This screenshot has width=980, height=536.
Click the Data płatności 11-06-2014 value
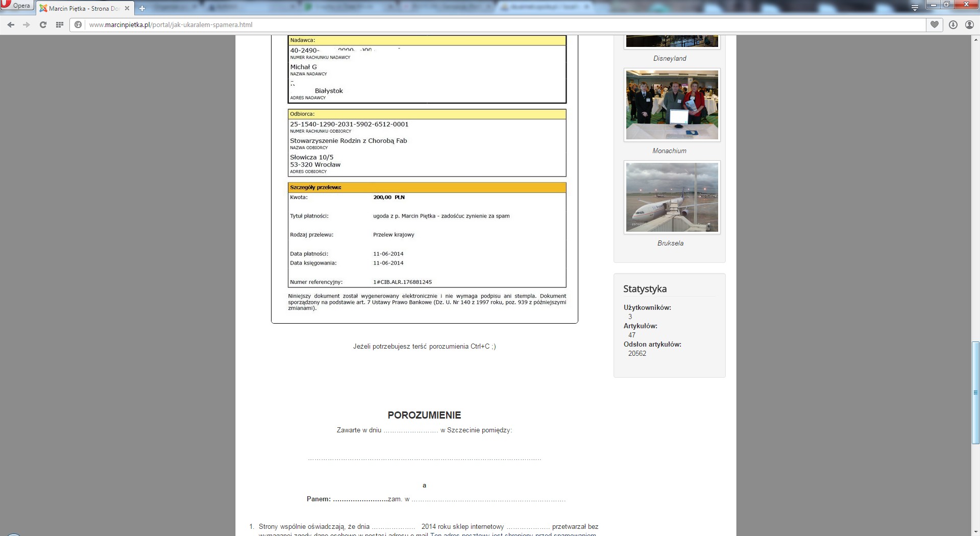point(388,254)
